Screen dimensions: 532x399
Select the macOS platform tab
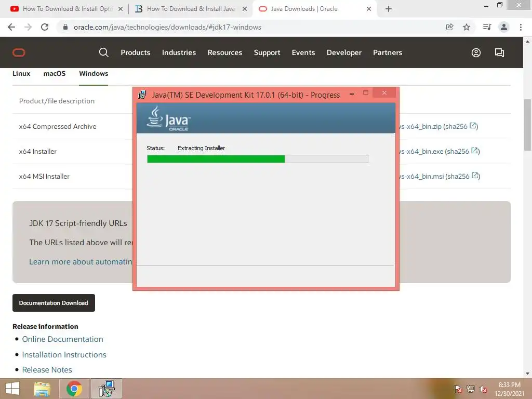55,74
